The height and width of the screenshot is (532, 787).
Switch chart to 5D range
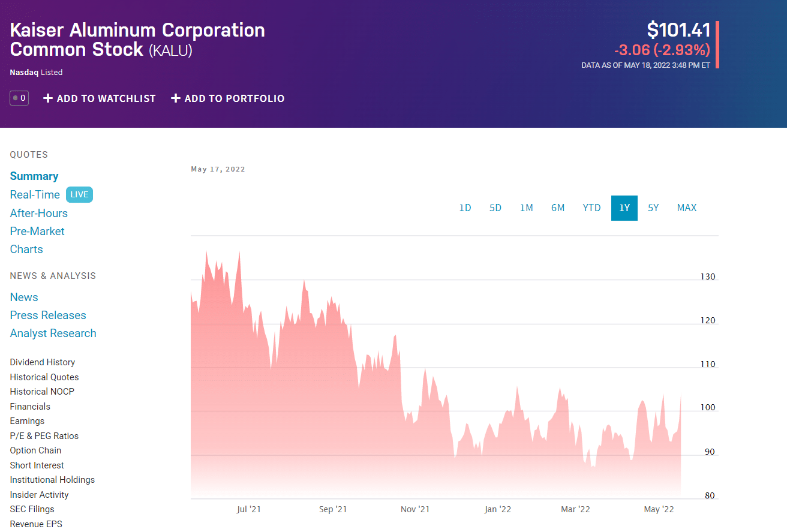[495, 208]
